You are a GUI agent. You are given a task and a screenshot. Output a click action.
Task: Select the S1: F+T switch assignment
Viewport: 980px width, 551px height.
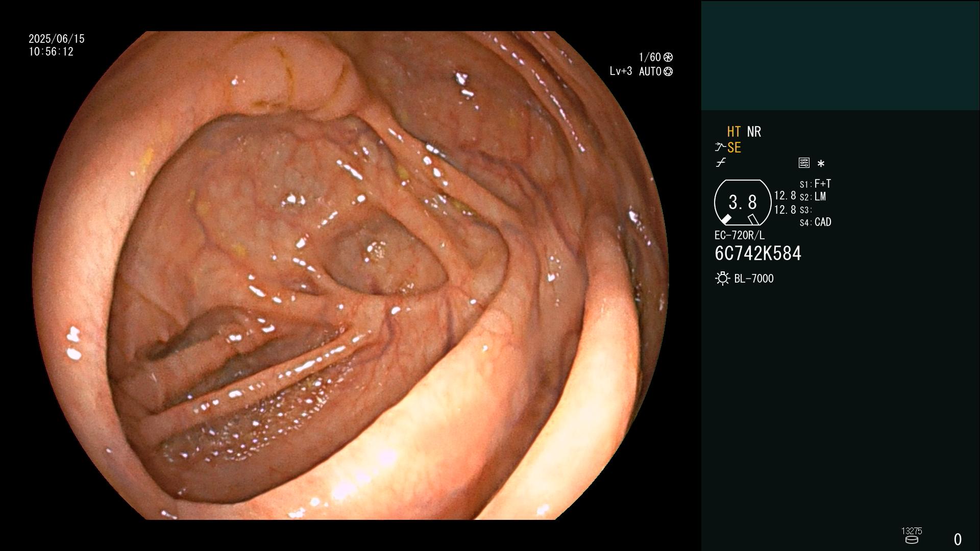point(815,184)
